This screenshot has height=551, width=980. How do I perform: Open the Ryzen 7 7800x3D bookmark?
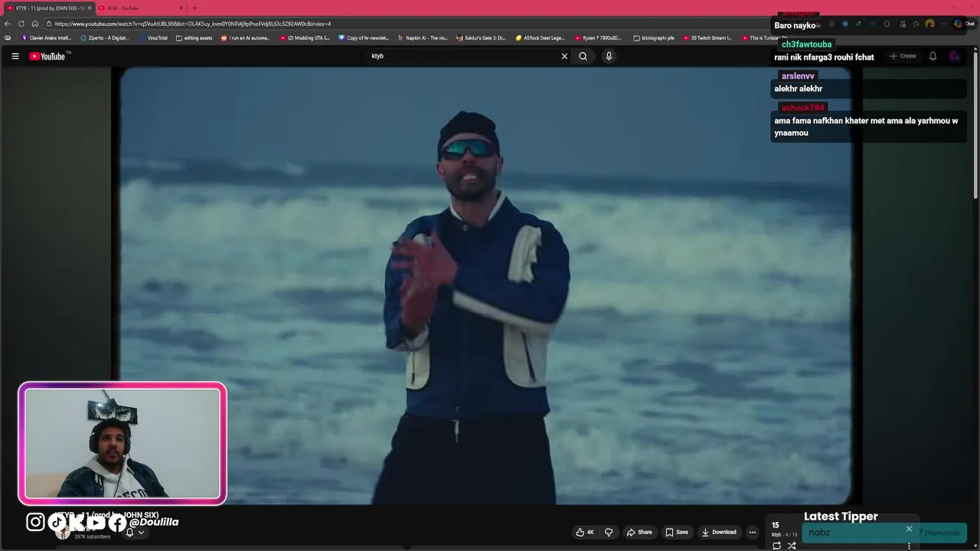(599, 37)
